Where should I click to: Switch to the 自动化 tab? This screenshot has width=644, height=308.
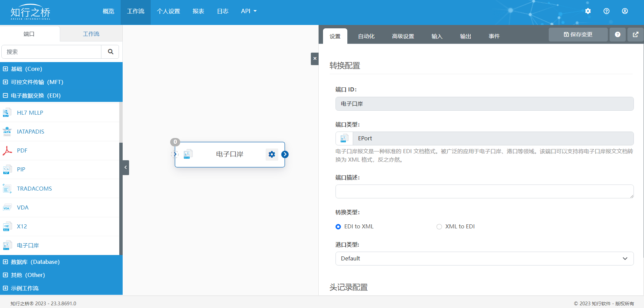(366, 36)
